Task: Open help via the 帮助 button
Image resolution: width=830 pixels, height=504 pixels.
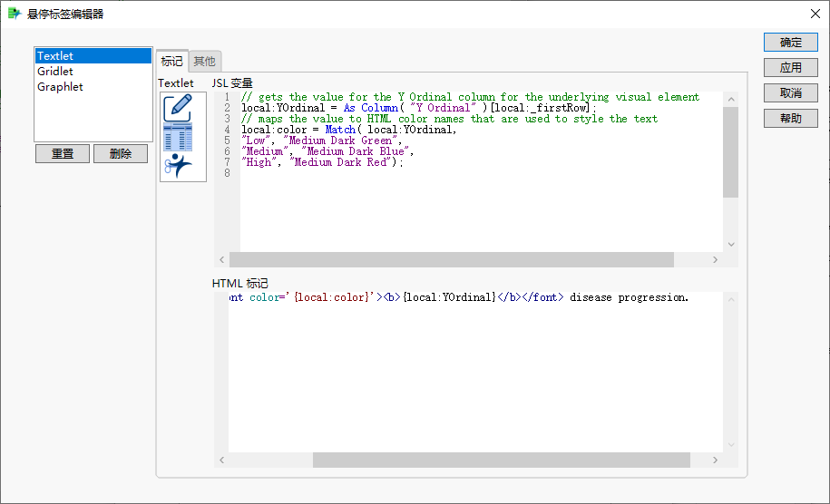Action: [x=790, y=119]
